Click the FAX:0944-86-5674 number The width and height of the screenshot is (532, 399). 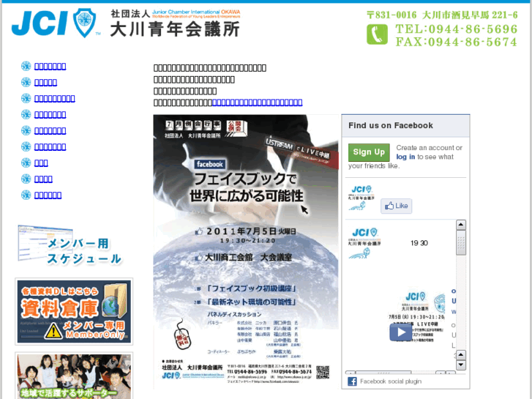click(x=457, y=42)
